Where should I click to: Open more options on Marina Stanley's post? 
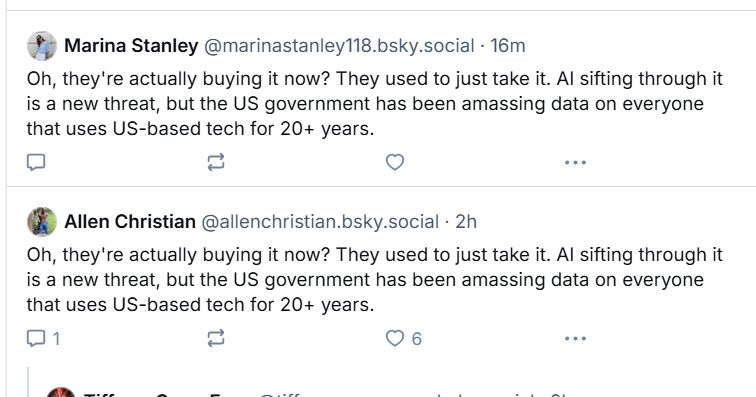click(x=575, y=163)
